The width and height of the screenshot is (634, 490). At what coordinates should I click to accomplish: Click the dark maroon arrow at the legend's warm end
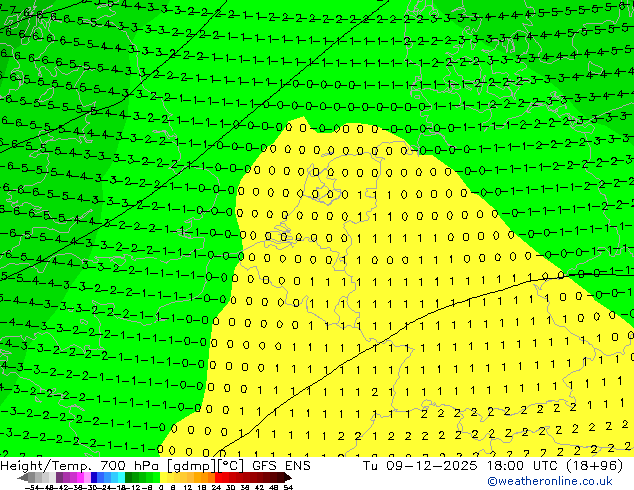pos(288,478)
